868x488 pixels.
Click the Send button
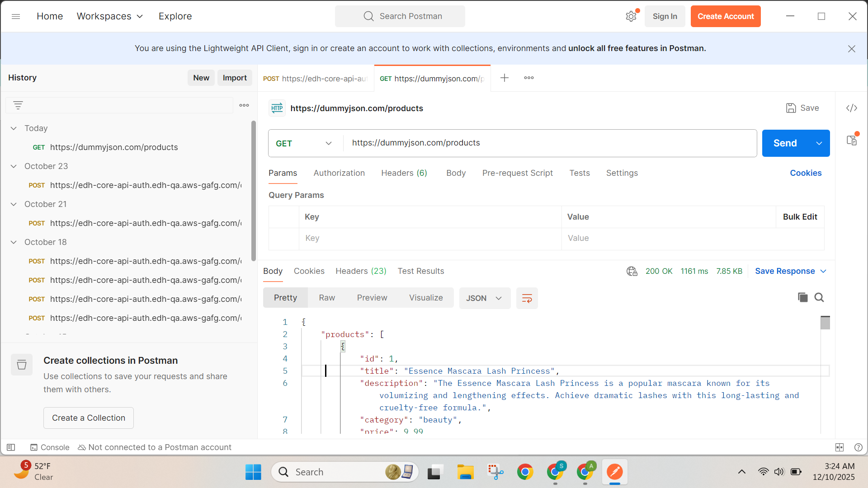(785, 143)
